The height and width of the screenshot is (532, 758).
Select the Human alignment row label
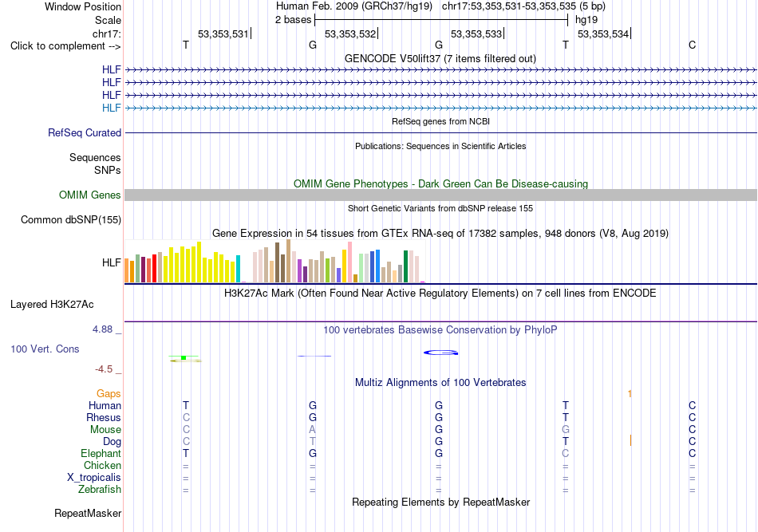coord(105,405)
